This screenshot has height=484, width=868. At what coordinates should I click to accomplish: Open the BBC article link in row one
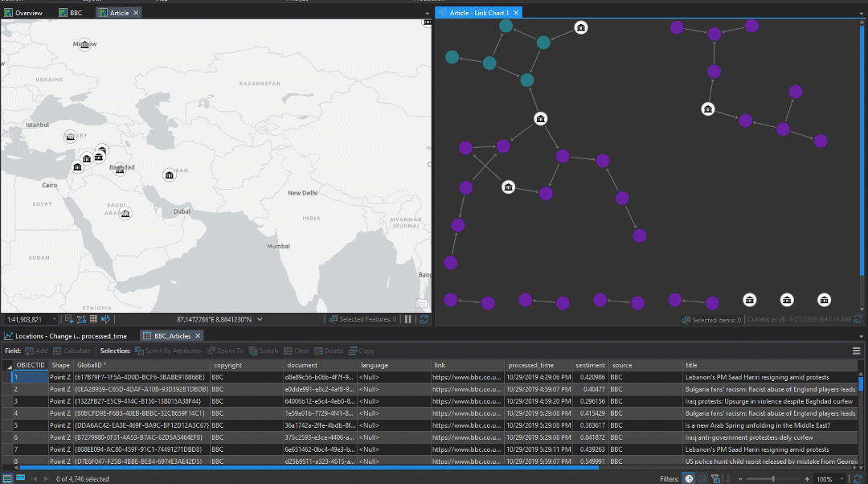466,376
